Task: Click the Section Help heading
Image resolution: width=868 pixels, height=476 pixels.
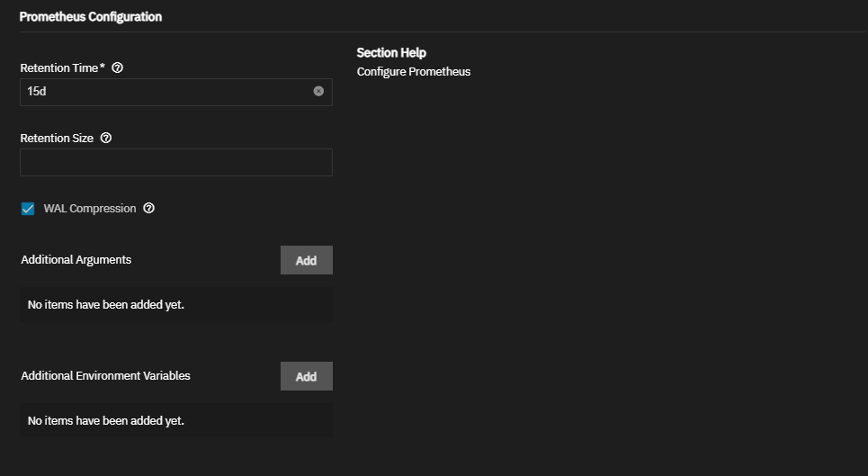Action: point(391,52)
